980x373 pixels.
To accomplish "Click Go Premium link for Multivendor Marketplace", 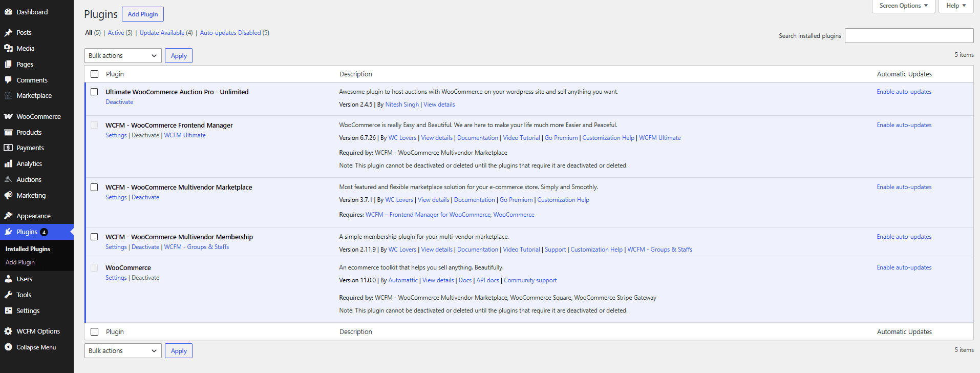I will tap(516, 200).
